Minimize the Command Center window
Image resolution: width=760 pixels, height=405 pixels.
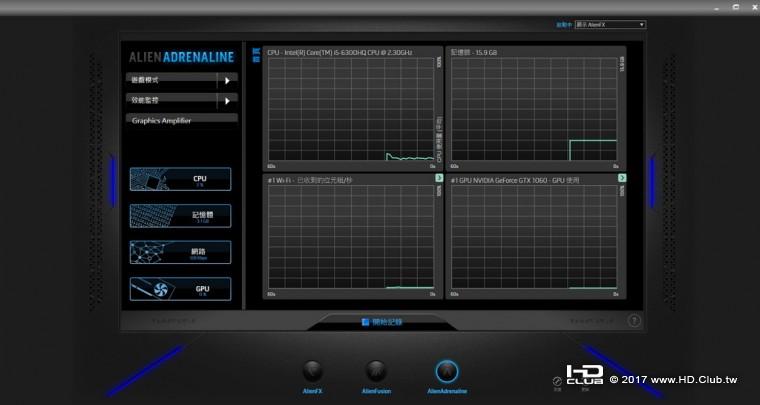(718, 7)
